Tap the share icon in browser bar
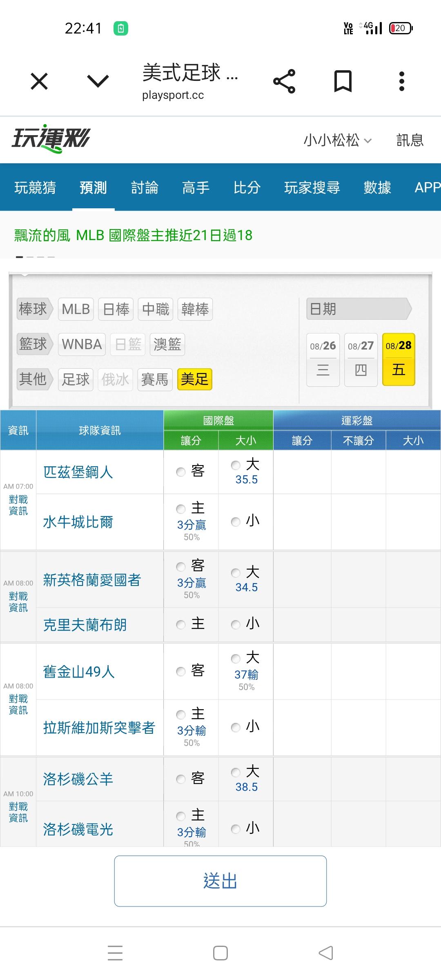 coord(284,81)
